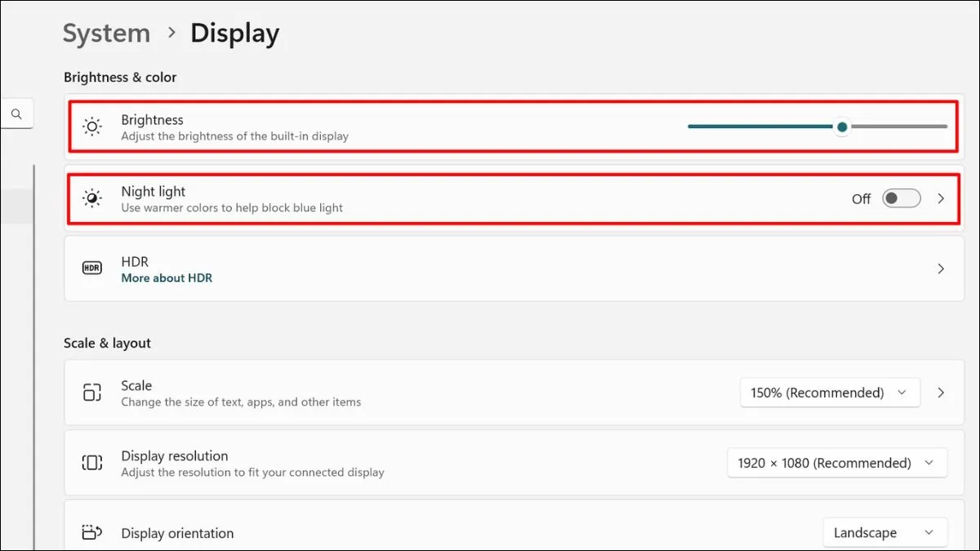Open the More about HDR link
Image resolution: width=980 pixels, height=551 pixels.
pos(167,278)
